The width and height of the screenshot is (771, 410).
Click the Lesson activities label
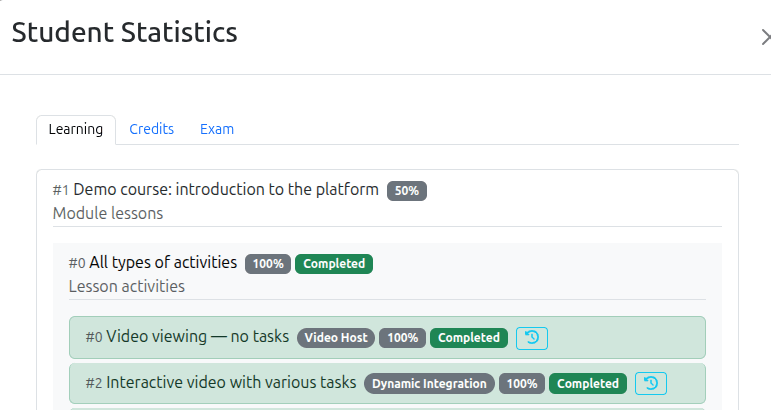click(x=127, y=286)
